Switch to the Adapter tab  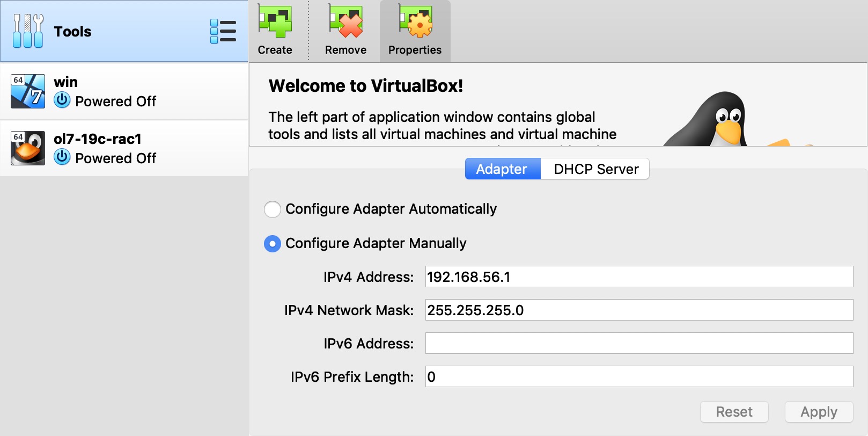click(503, 169)
